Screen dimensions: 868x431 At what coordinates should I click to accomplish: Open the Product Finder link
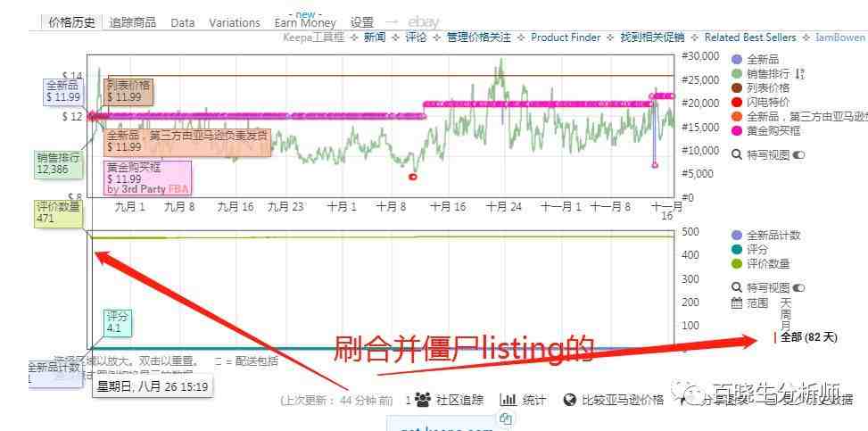[566, 37]
